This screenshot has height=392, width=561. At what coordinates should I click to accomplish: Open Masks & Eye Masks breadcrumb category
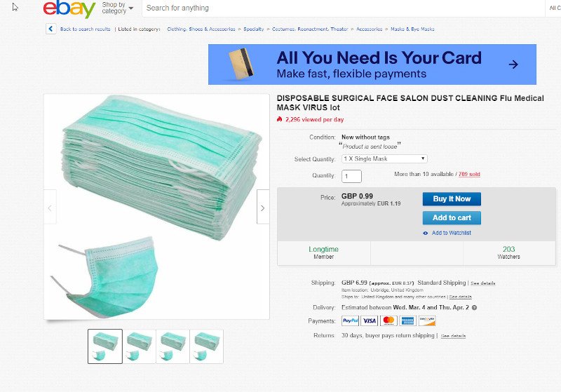tap(412, 29)
